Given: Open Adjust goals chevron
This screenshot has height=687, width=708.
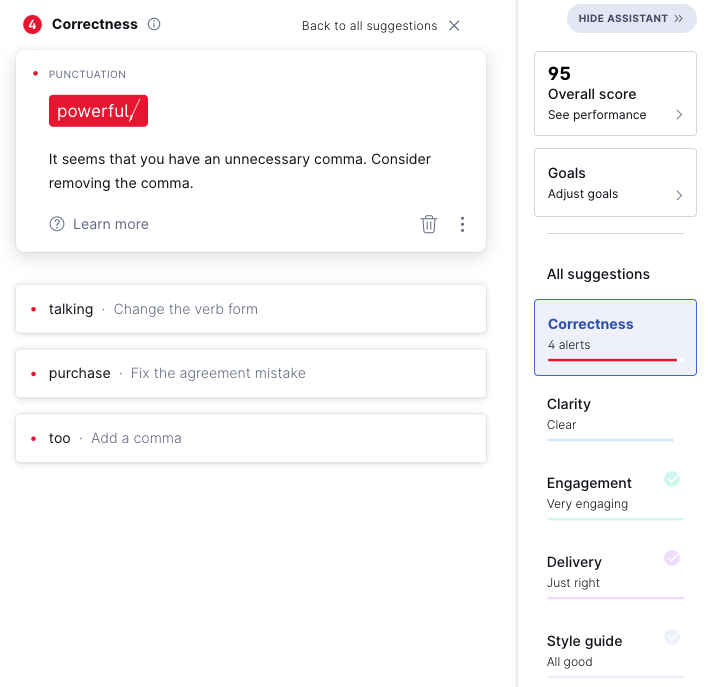Looking at the screenshot, I should pyautogui.click(x=679, y=195).
